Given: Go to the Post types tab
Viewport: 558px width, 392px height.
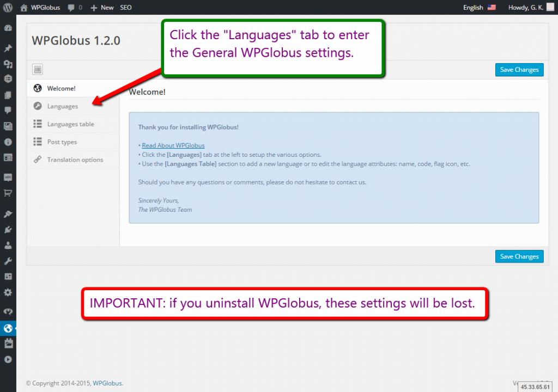Looking at the screenshot, I should (x=62, y=142).
